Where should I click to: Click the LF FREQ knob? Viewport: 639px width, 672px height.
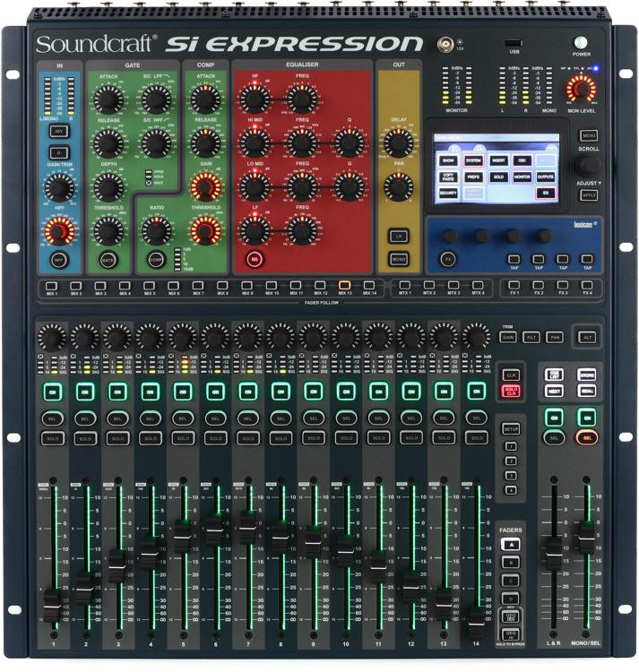[302, 230]
